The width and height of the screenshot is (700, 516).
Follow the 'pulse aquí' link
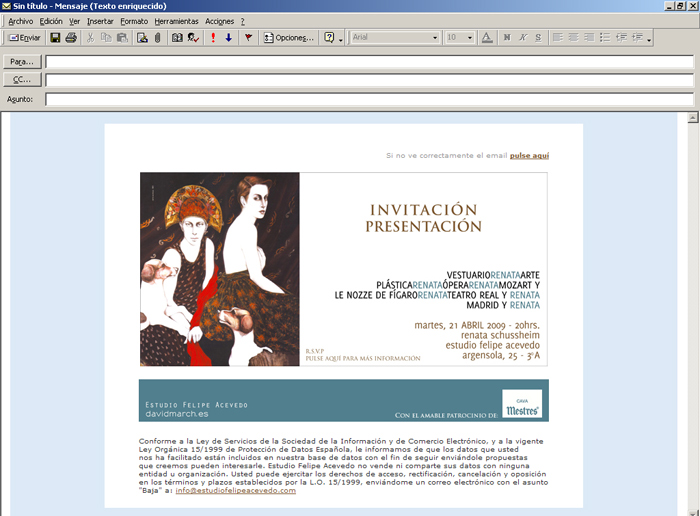[529, 155]
